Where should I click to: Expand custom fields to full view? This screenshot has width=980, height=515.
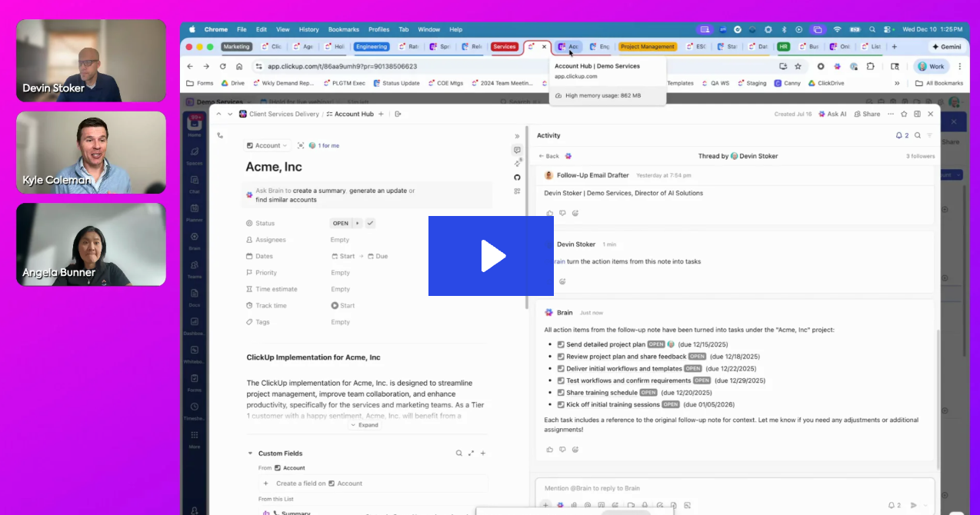pos(471,454)
